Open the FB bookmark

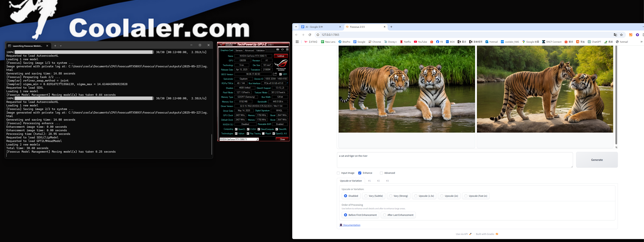[x=439, y=42]
